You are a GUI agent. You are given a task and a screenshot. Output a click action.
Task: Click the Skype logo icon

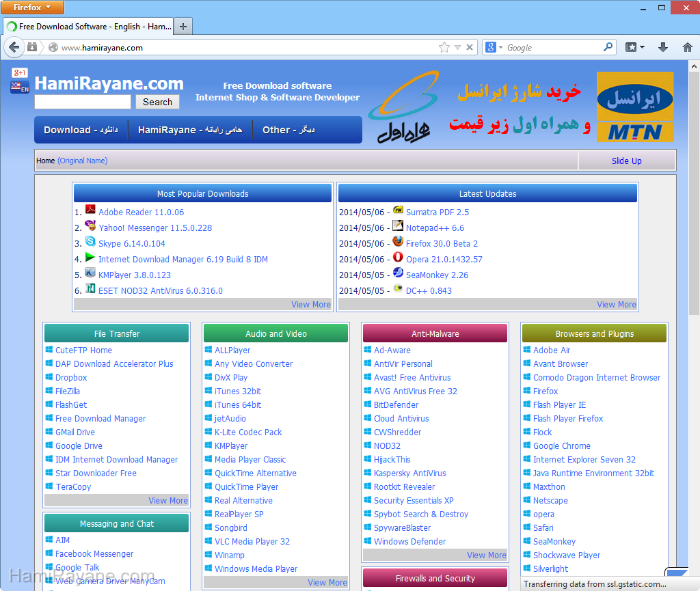click(x=91, y=241)
